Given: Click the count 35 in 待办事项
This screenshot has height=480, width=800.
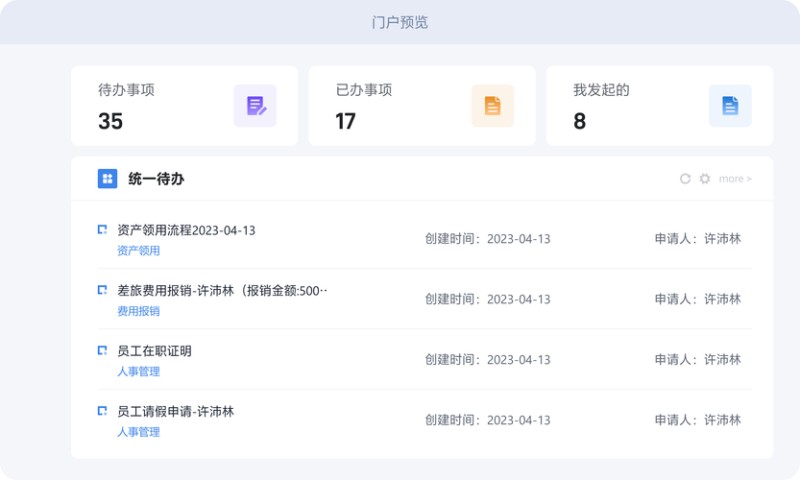Looking at the screenshot, I should (110, 121).
